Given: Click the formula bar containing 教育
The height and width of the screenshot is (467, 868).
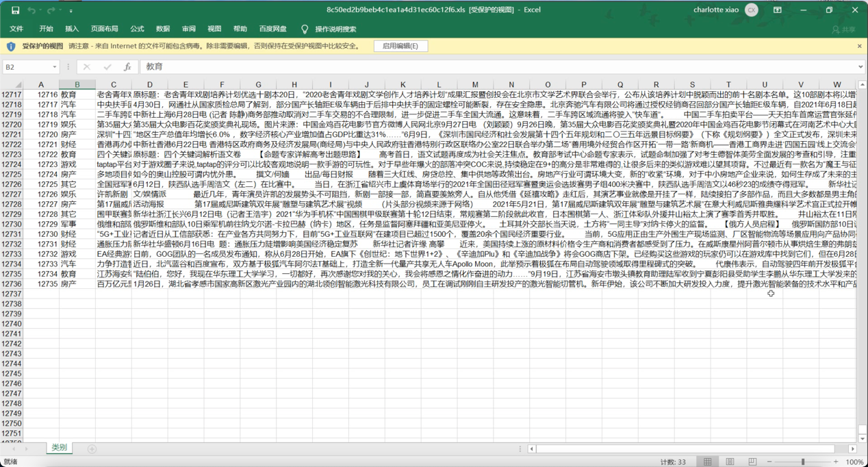Looking at the screenshot, I should click(x=498, y=66).
